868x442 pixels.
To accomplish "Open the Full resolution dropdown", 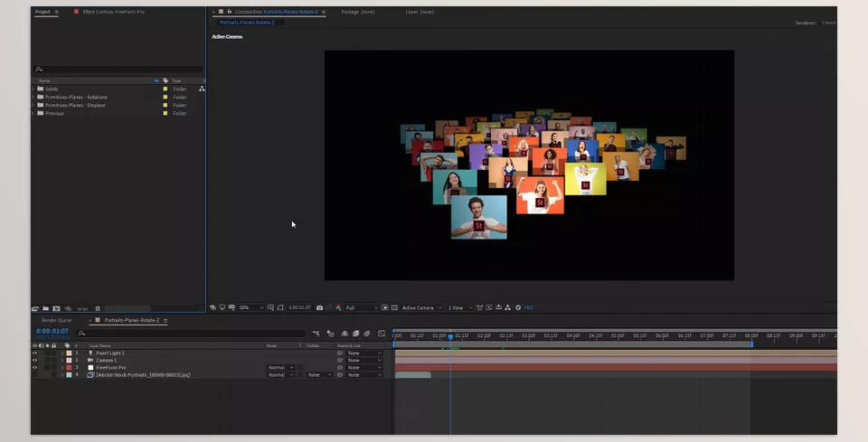I will pyautogui.click(x=362, y=307).
